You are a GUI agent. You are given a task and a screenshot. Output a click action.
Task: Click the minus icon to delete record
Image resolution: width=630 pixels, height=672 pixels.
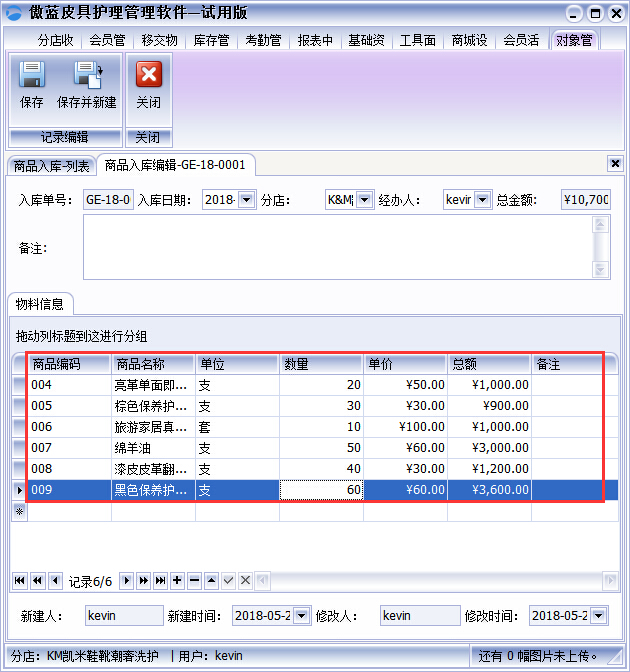point(194,580)
